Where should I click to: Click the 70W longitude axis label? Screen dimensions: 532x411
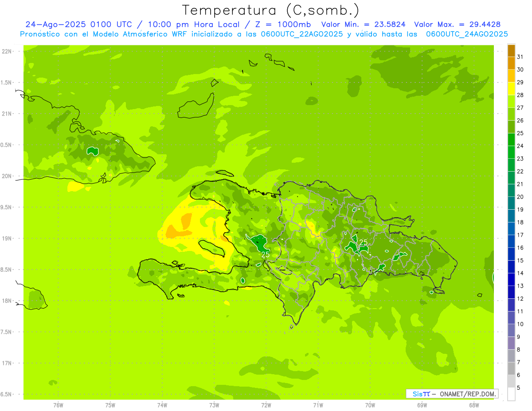[370, 405]
